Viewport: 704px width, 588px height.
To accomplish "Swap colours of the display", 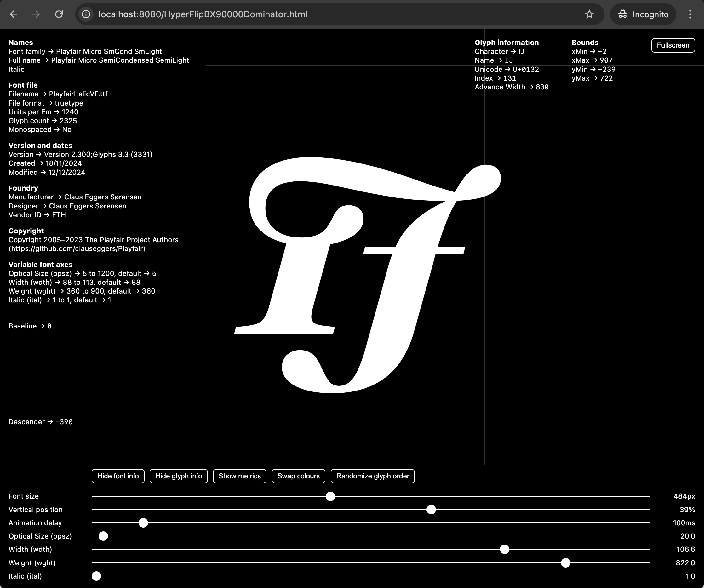I will (x=298, y=476).
